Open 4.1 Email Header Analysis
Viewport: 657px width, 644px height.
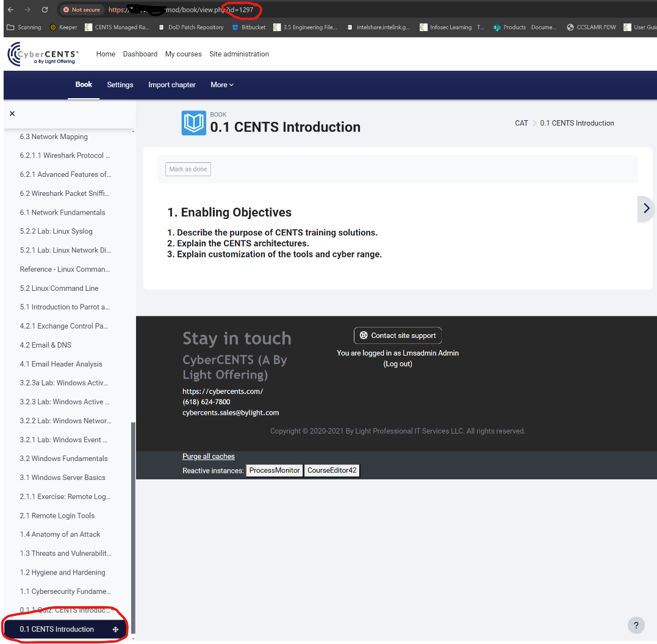[x=61, y=364]
